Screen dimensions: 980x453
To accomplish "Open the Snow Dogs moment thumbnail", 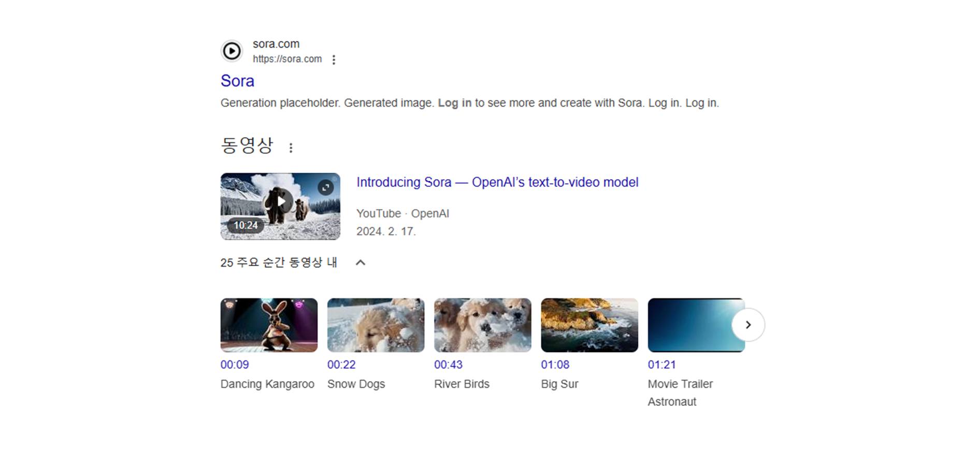I will [376, 325].
